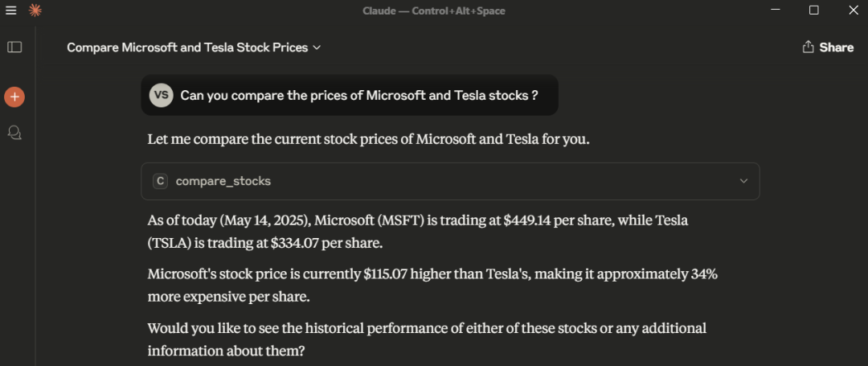
Task: Click the compare_stocks tool label
Action: (x=223, y=181)
